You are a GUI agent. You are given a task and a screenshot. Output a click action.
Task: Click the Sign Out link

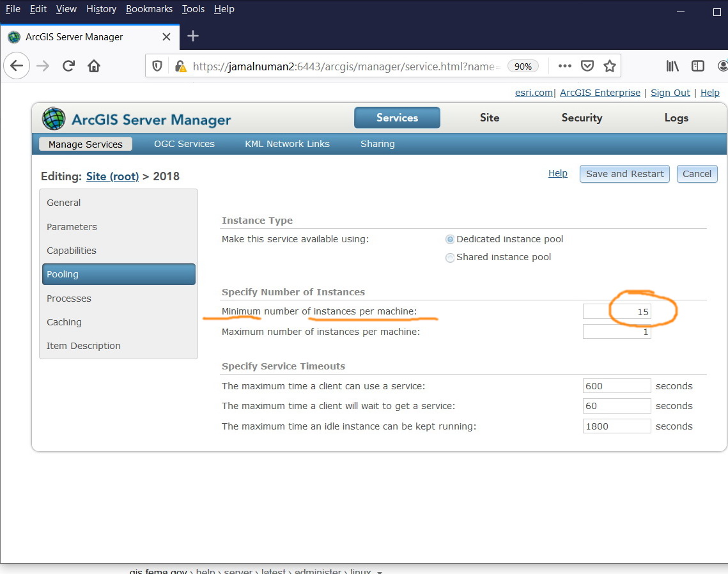tap(670, 93)
